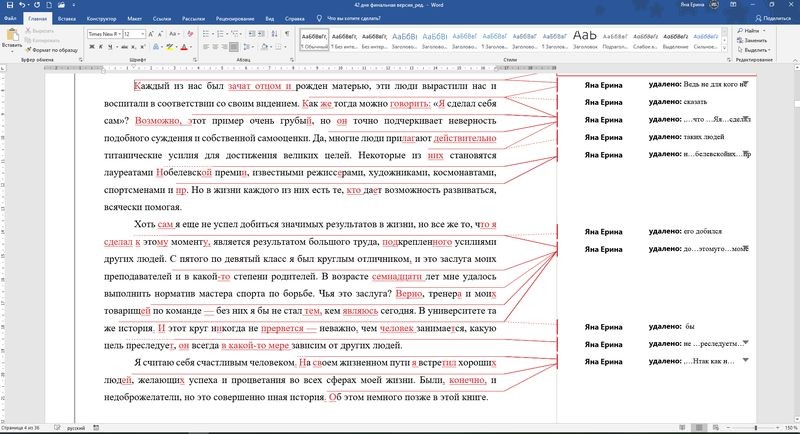
Task: Click the Заменить (Replace) button
Action: pos(752,40)
